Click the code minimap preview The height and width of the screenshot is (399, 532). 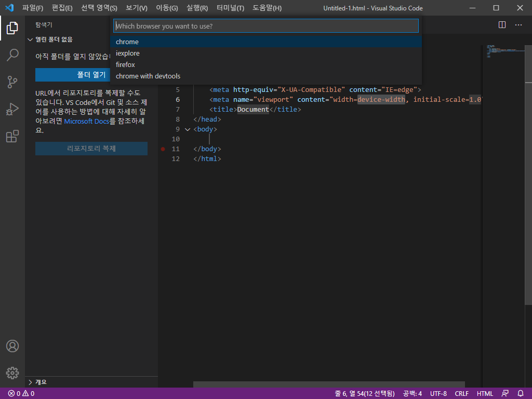pos(505,51)
